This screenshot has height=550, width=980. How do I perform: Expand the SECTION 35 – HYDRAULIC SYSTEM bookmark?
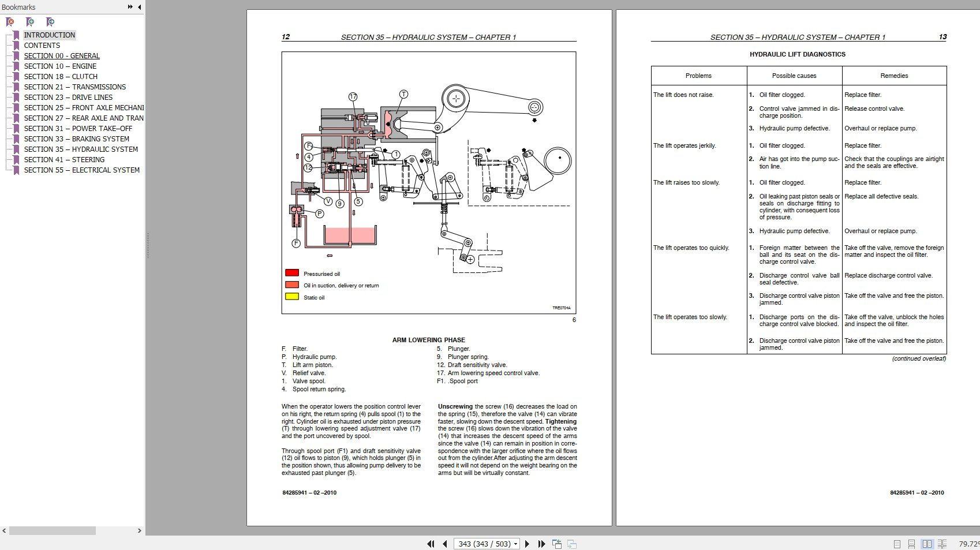tap(17, 149)
